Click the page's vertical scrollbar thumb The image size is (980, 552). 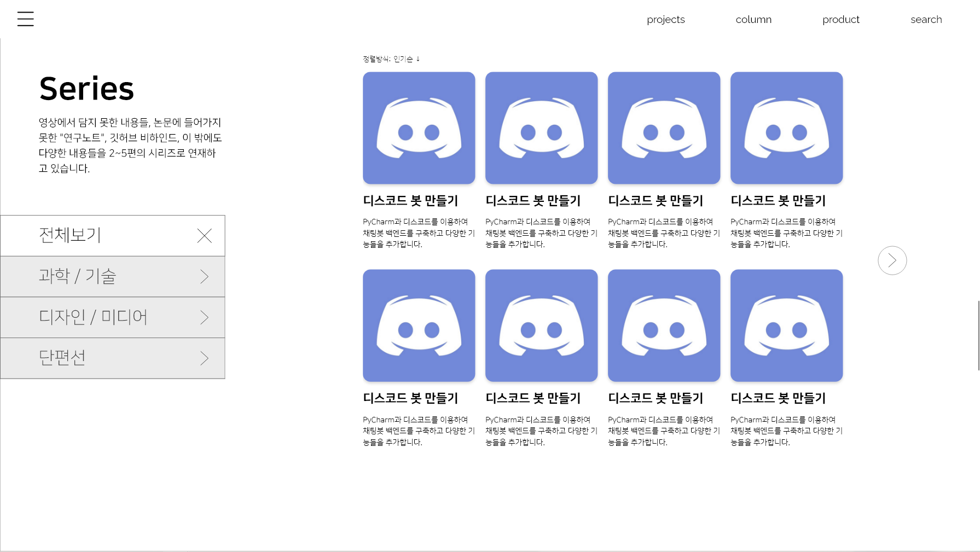pos(978,335)
